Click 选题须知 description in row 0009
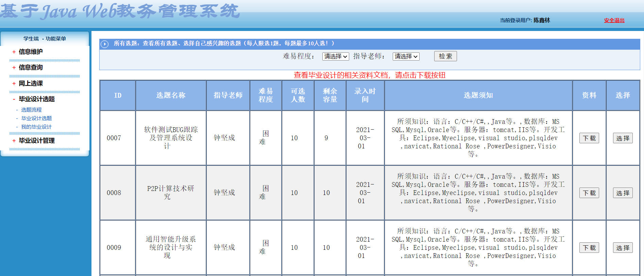Image resolution: width=644 pixels, height=276 pixels. point(478,247)
